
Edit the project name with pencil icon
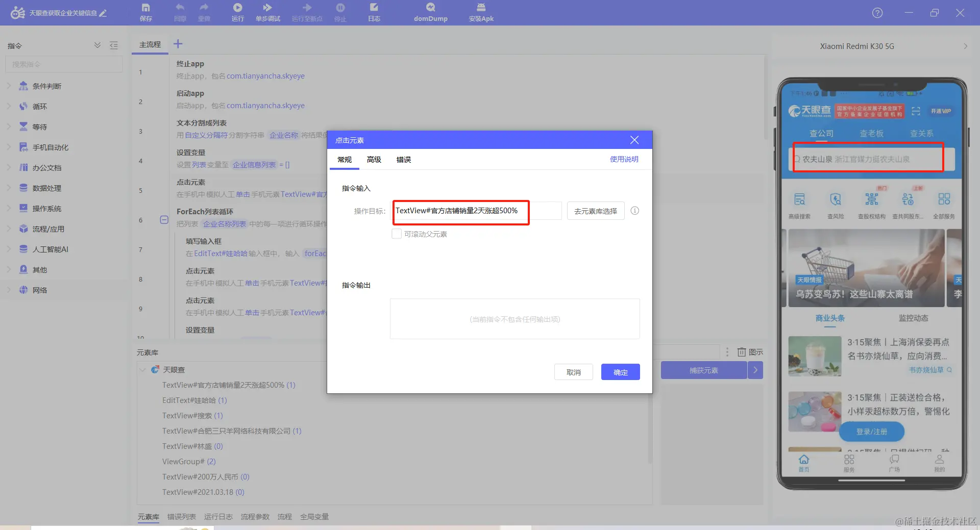[103, 13]
